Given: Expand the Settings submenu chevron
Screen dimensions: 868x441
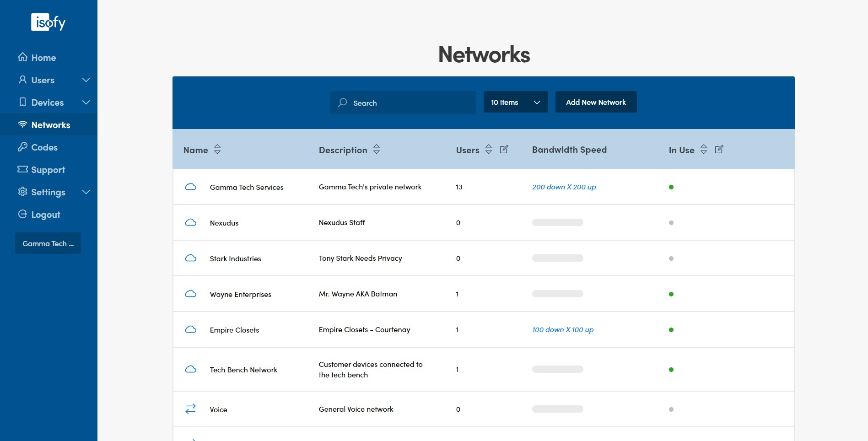Looking at the screenshot, I should 86,192.
